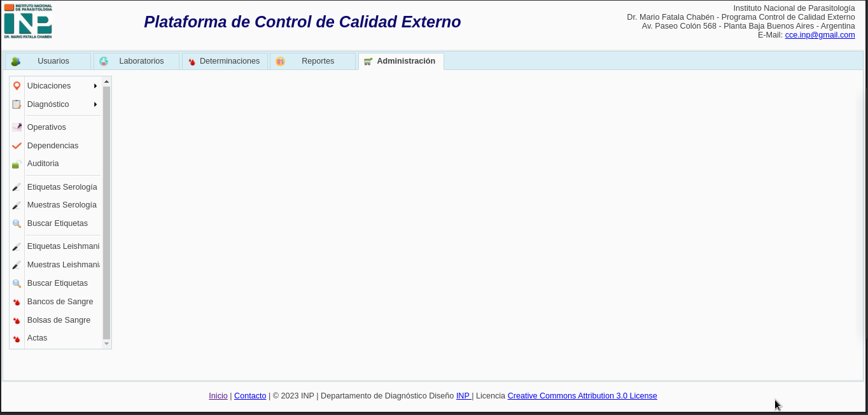Click the blood drops icon beside Bancos de Sangre

coord(17,302)
